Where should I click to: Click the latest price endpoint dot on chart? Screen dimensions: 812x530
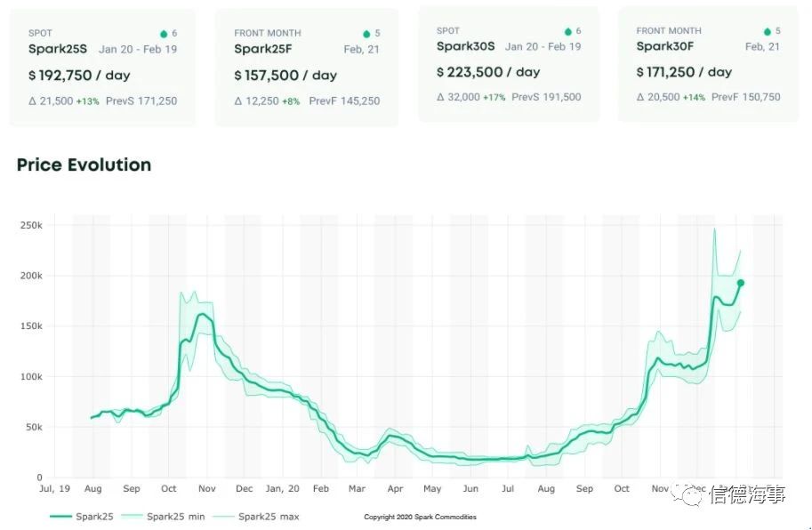coord(741,283)
